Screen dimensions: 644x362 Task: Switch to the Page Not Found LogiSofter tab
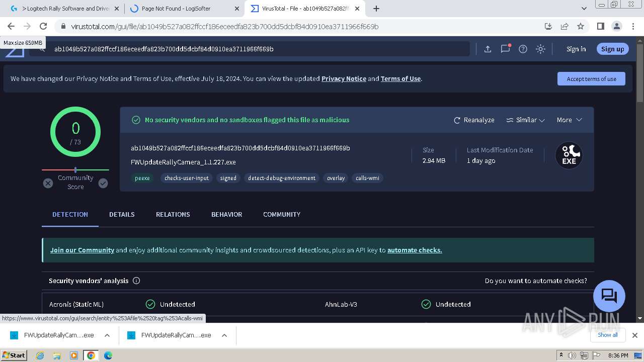click(x=185, y=9)
